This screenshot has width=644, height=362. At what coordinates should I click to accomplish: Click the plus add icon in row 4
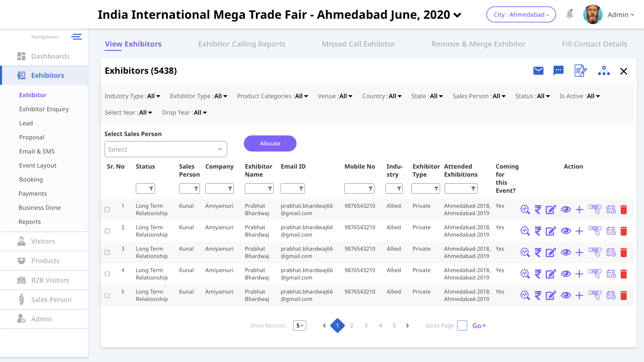coord(579,274)
